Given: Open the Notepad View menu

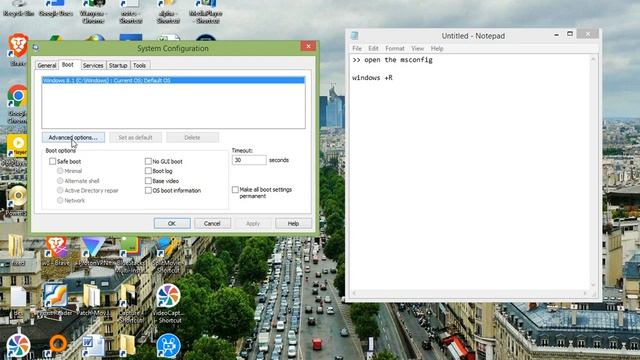Looking at the screenshot, I should tap(417, 48).
